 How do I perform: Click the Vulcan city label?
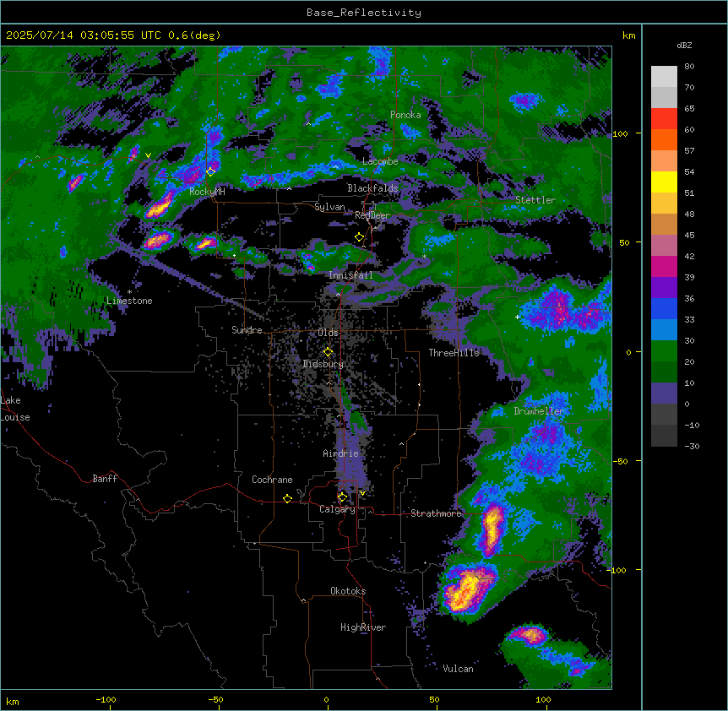click(x=458, y=669)
